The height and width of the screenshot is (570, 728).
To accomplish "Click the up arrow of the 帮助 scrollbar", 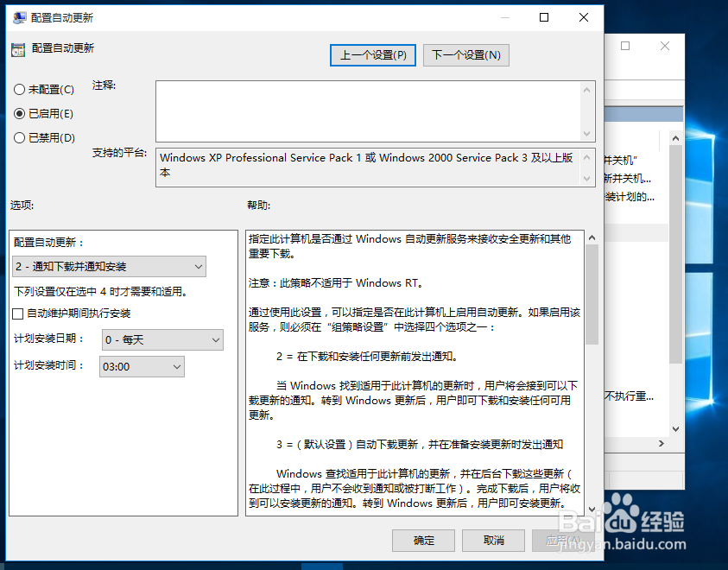I will click(592, 237).
